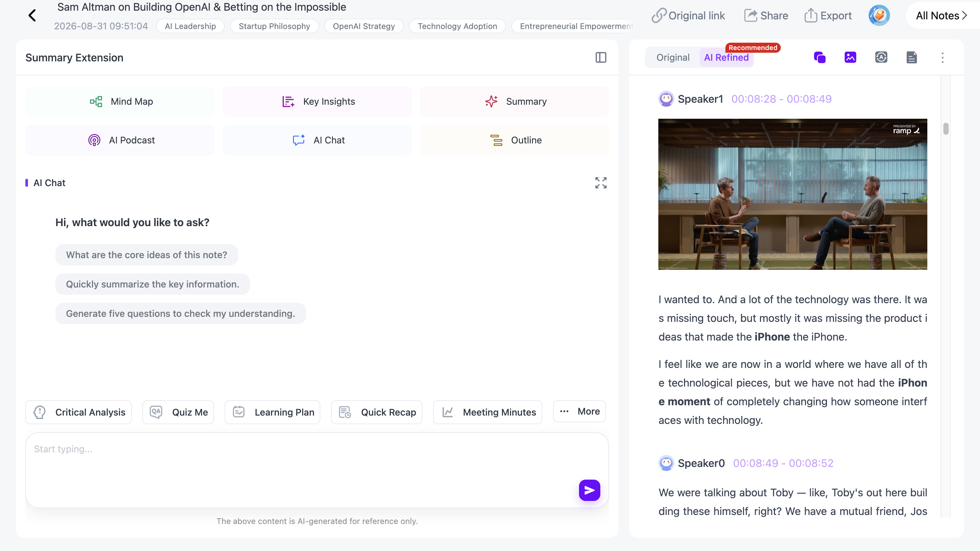Send the chat message
This screenshot has width=980, height=551.
coord(589,490)
